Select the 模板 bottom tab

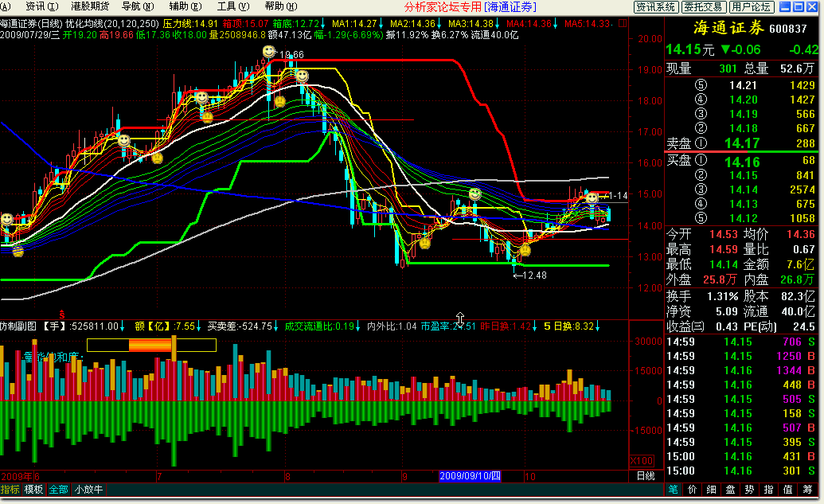point(33,490)
